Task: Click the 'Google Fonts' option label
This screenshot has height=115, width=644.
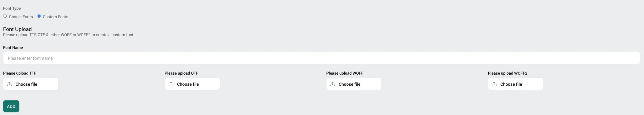Action: [x=21, y=17]
